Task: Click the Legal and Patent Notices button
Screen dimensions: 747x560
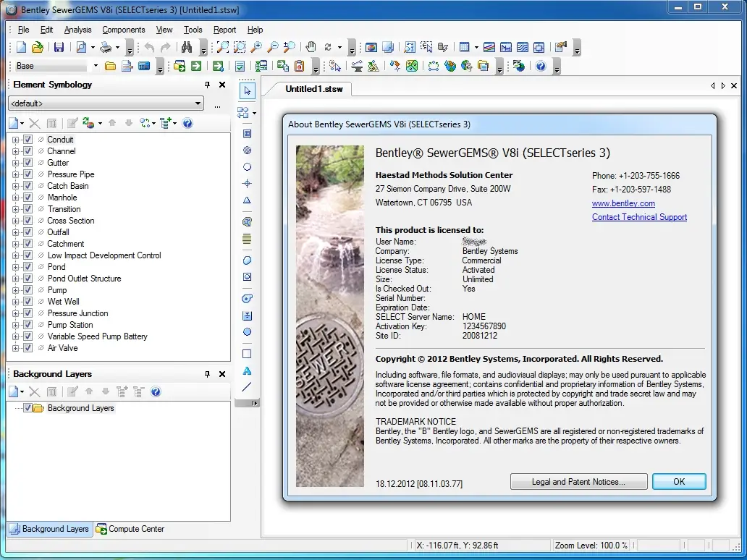Action: point(578,482)
